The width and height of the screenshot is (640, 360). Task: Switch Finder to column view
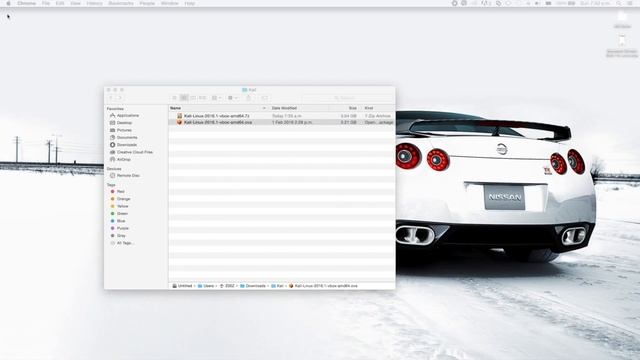(193, 98)
